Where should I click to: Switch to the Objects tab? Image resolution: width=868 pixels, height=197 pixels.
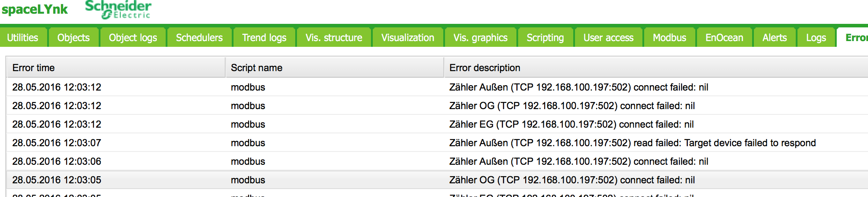point(73,38)
